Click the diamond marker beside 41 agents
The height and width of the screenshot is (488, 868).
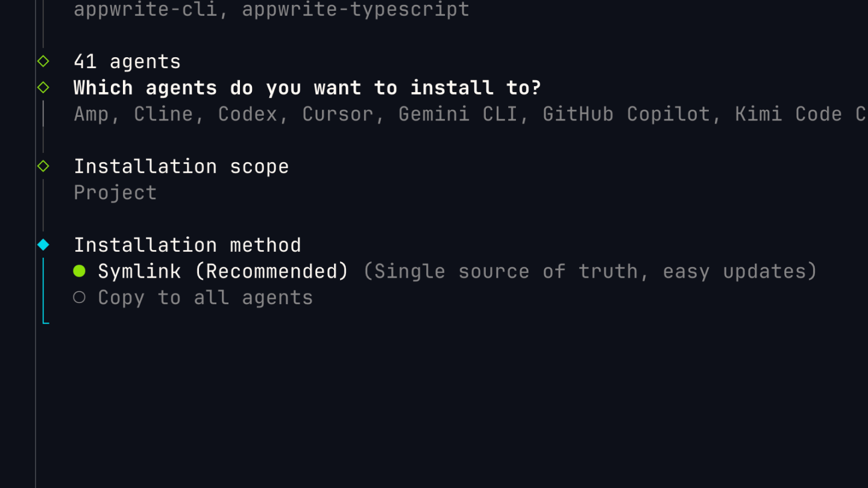tap(42, 61)
